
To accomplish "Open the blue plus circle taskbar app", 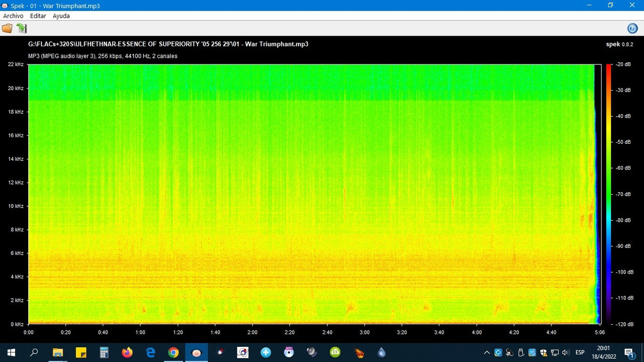I will [266, 352].
